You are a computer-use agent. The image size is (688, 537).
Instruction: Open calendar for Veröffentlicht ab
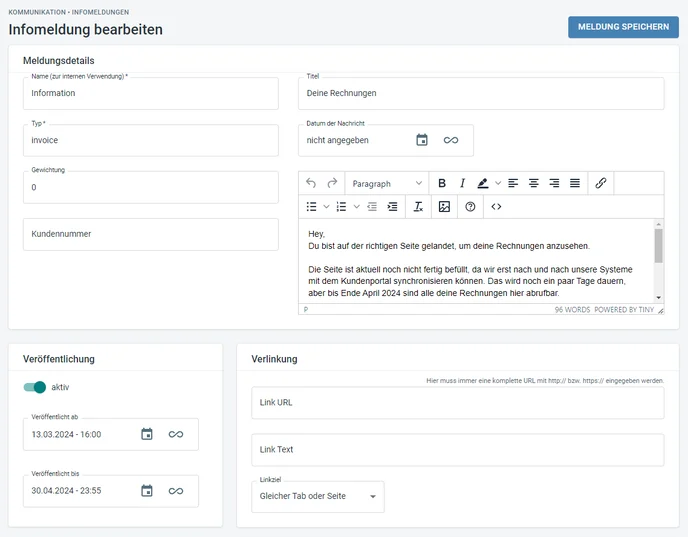[147, 434]
